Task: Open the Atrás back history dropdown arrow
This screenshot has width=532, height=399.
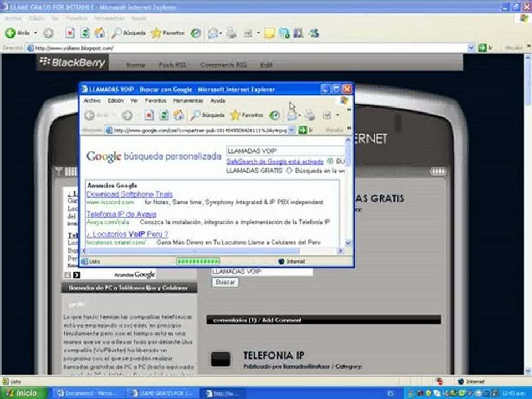Action: (35, 33)
